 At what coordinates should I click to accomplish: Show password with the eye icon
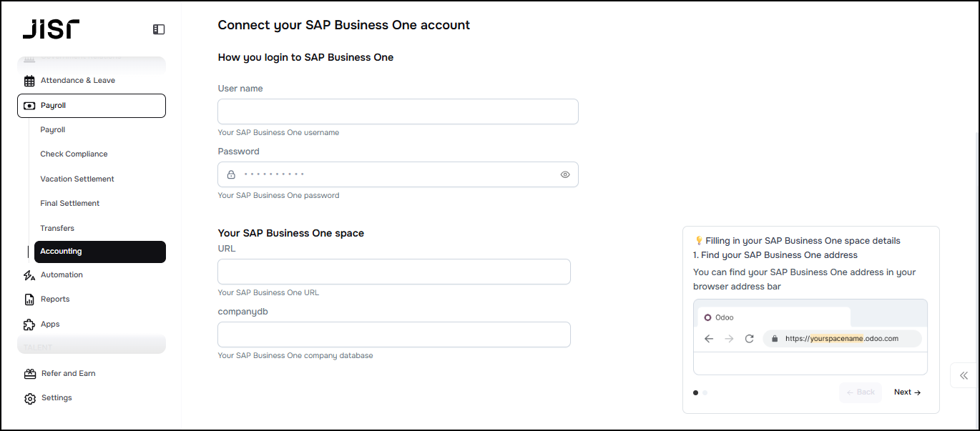(x=565, y=174)
